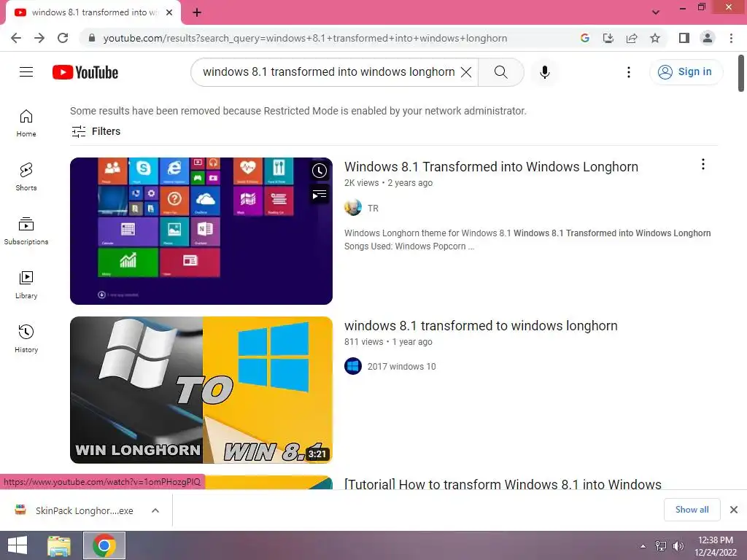Select the YouTube results browser tab
Viewport: 747px width, 560px height.
(x=93, y=12)
